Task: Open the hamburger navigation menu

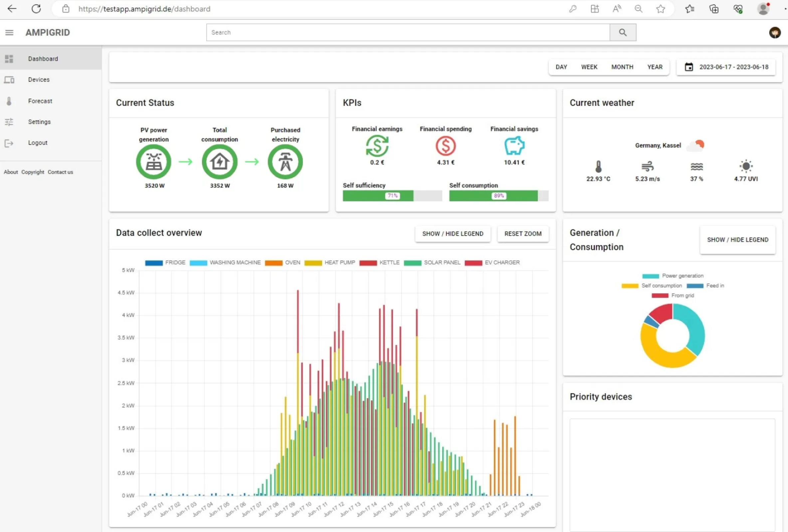Action: click(x=9, y=33)
